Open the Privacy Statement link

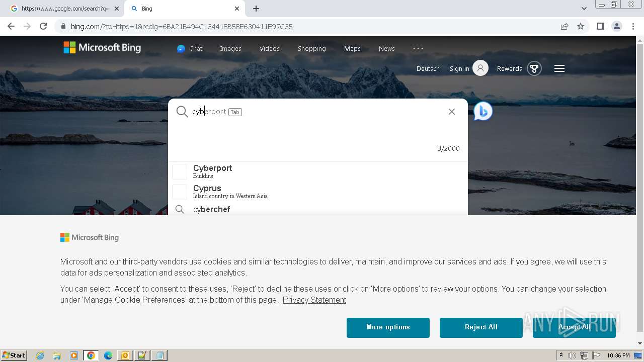[314, 300]
